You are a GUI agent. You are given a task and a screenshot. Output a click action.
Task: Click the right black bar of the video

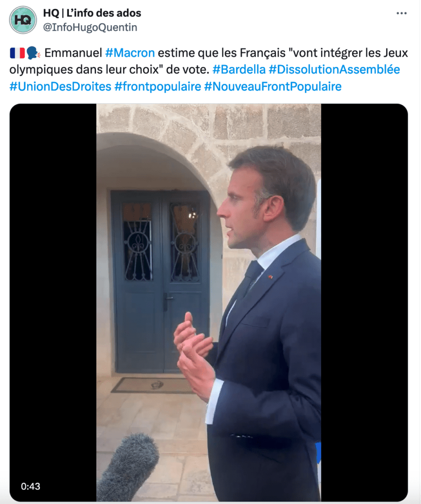(x=364, y=302)
